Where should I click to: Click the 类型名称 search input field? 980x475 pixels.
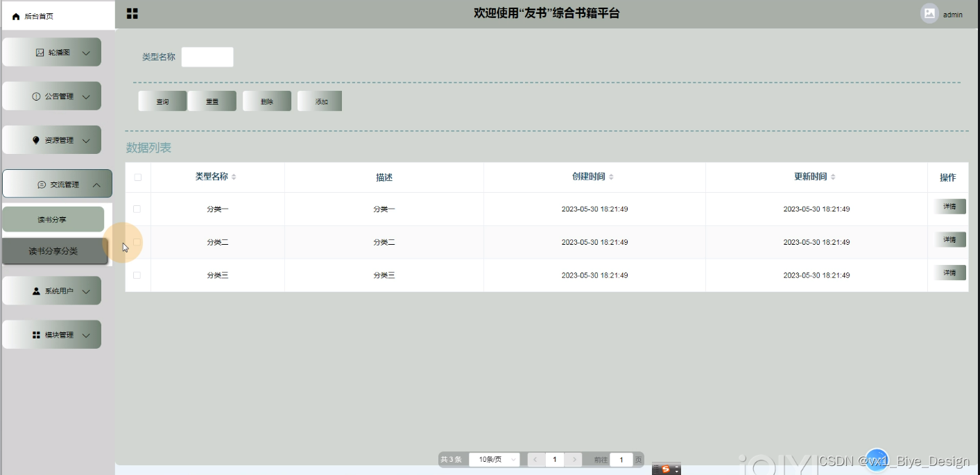[207, 57]
